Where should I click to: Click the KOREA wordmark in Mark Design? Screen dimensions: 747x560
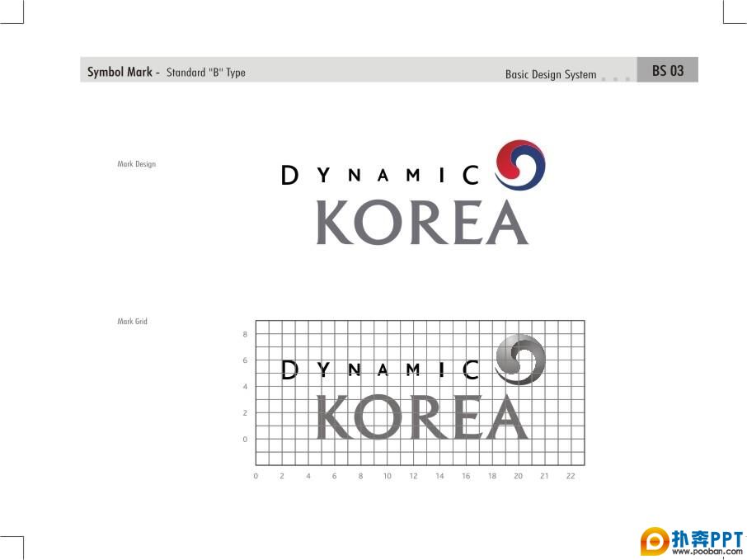[422, 222]
